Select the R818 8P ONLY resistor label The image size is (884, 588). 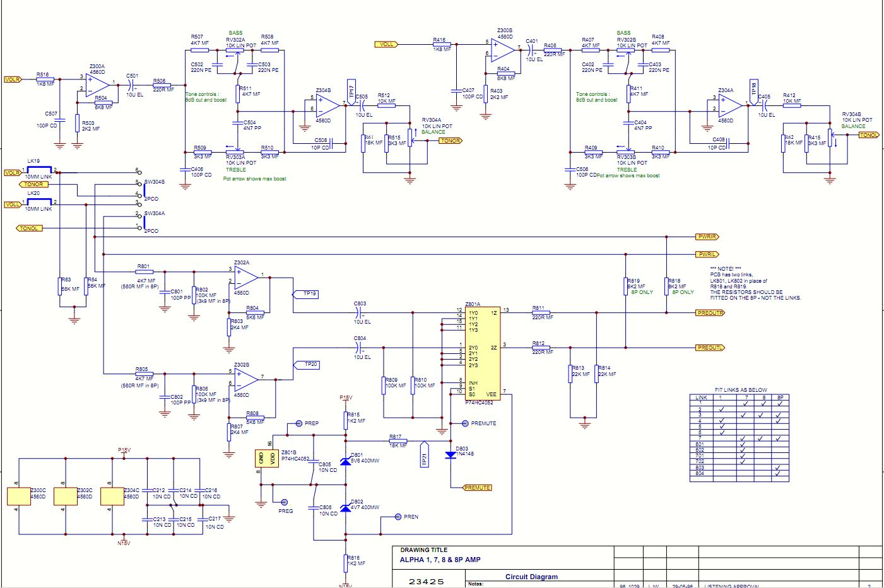[675, 281]
